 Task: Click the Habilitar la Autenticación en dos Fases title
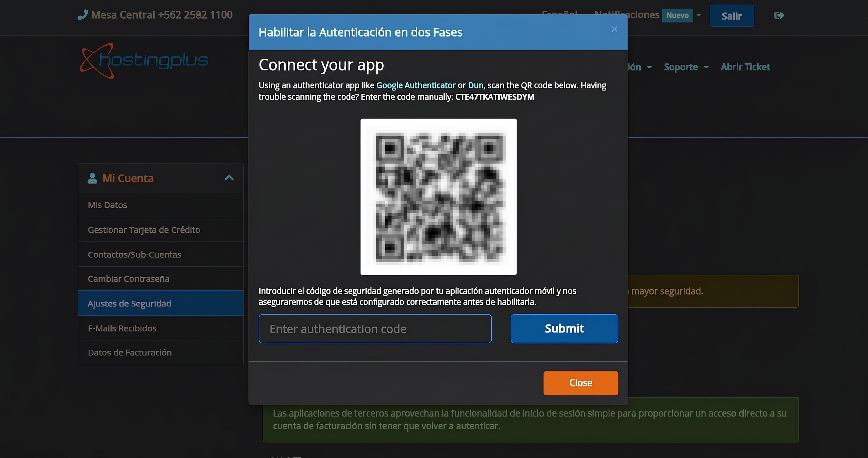click(361, 32)
